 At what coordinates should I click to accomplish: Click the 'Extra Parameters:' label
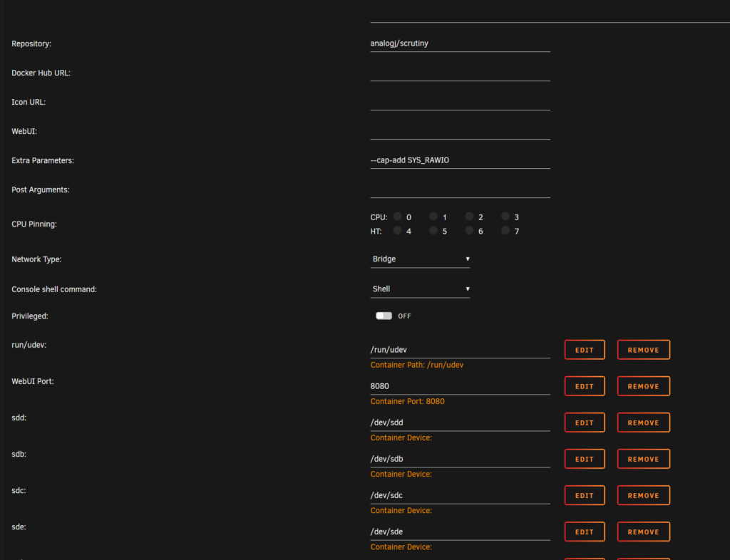pos(42,160)
